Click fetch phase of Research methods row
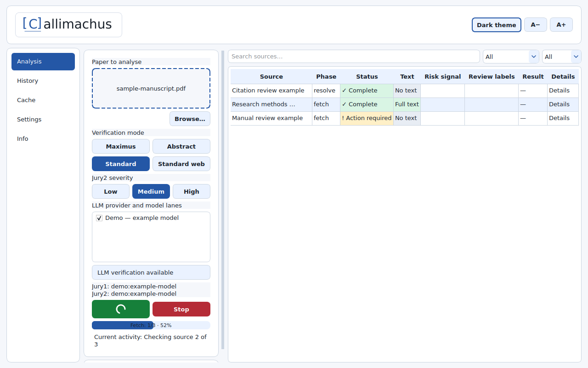The image size is (588, 368). pos(326,104)
